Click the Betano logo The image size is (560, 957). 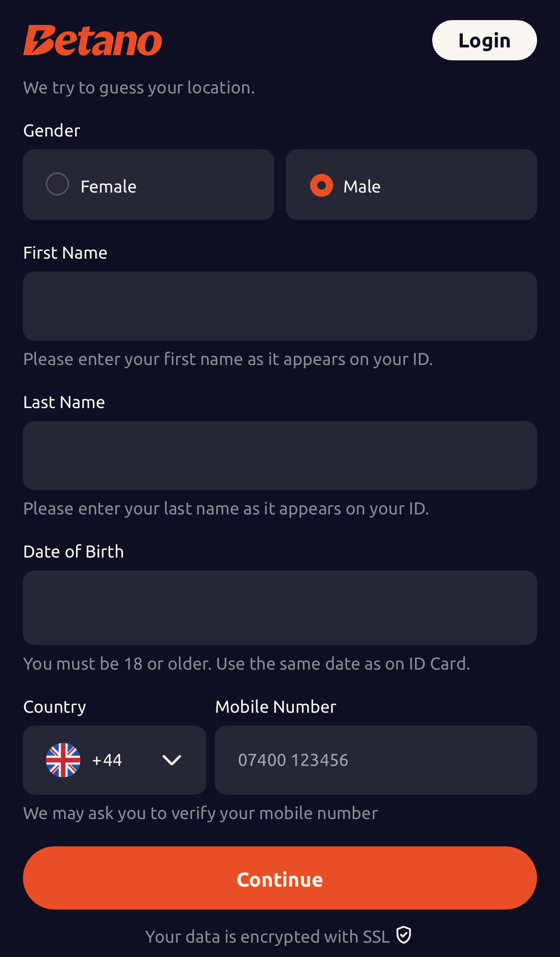93,41
